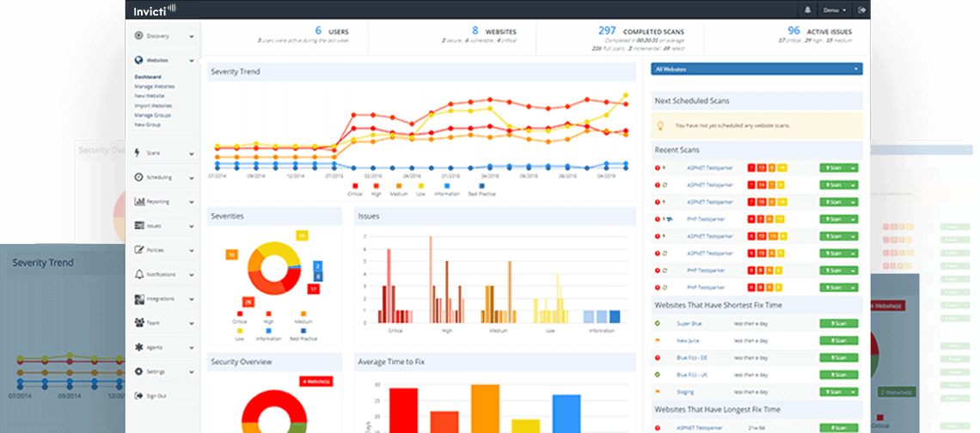Open the Import Websites submenu item

(153, 106)
